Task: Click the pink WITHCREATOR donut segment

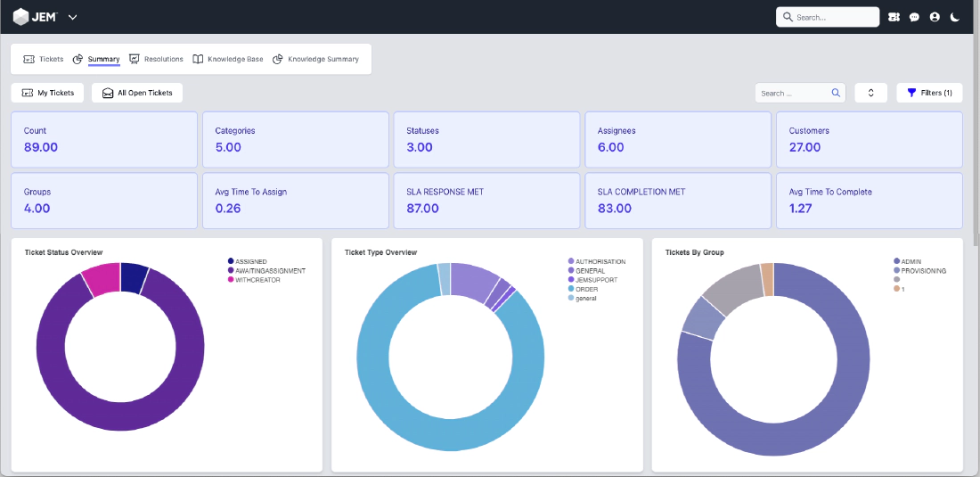Action: point(102,278)
